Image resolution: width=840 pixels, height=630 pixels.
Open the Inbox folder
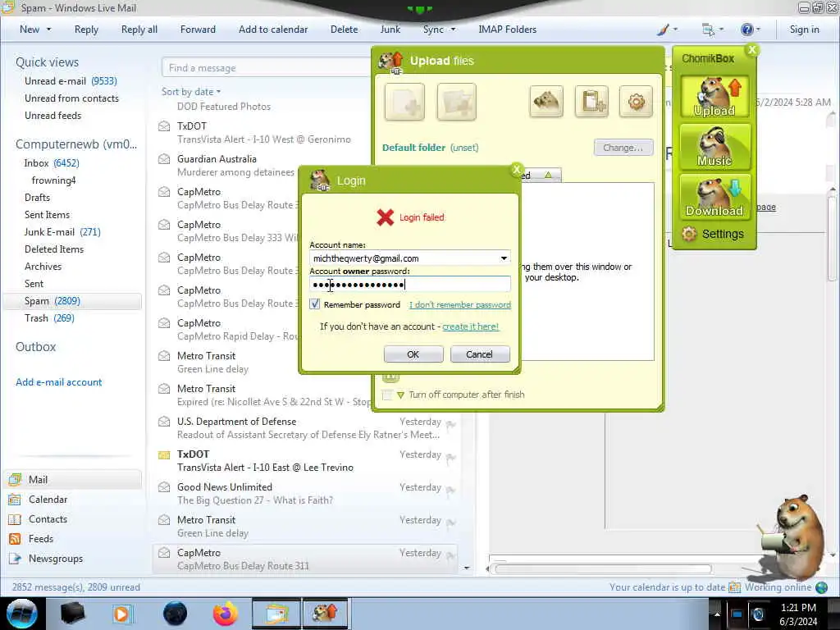point(52,163)
